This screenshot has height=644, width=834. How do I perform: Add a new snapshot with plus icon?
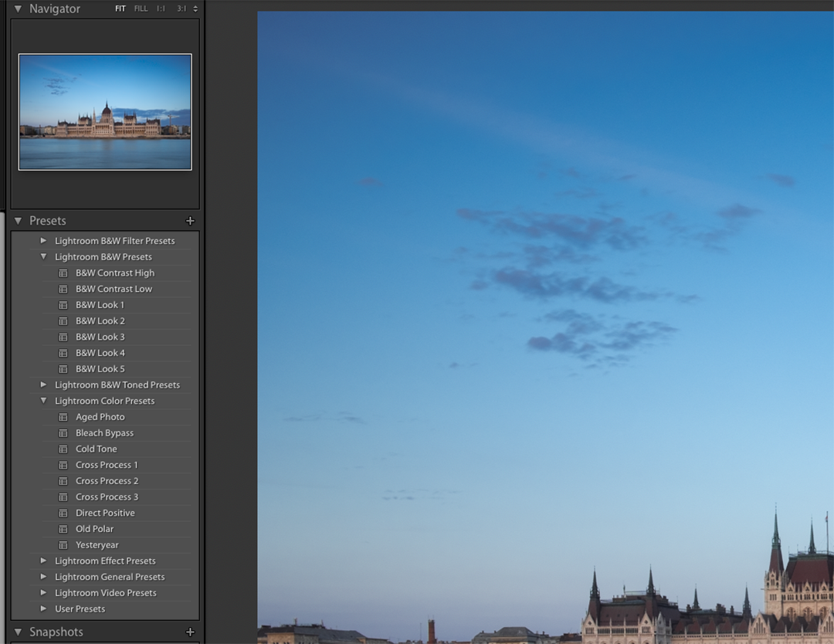tap(190, 632)
